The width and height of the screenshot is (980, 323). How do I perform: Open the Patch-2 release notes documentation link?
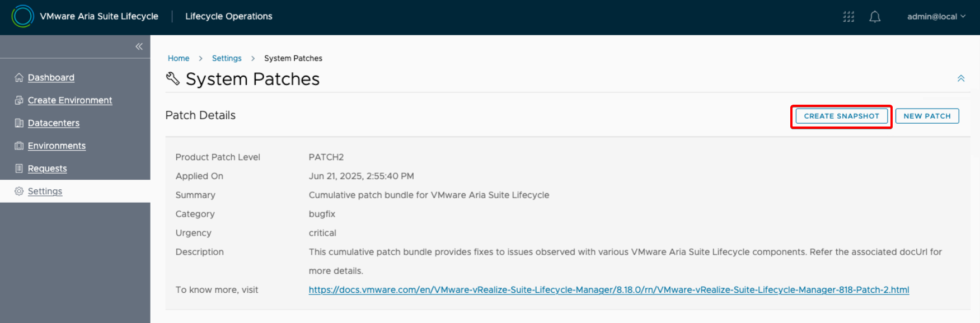[x=608, y=290]
